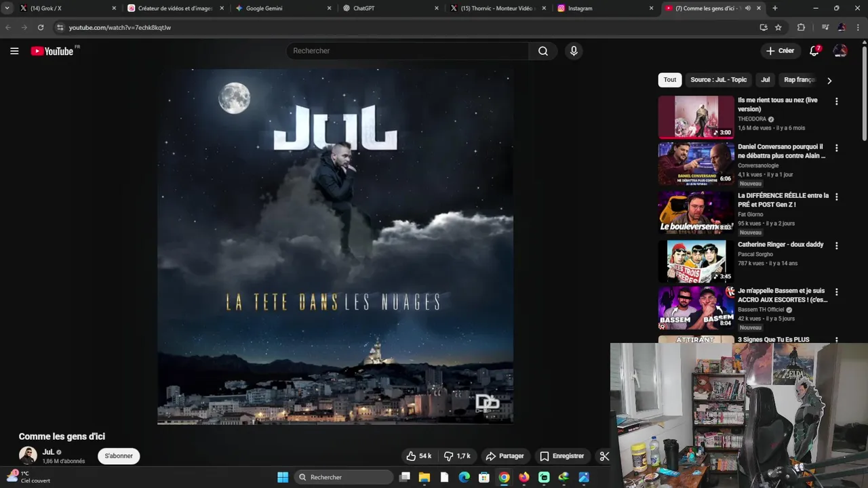This screenshot has width=868, height=488.
Task: Switch to Créateur de vidéos et d'images tab
Action: [175, 8]
